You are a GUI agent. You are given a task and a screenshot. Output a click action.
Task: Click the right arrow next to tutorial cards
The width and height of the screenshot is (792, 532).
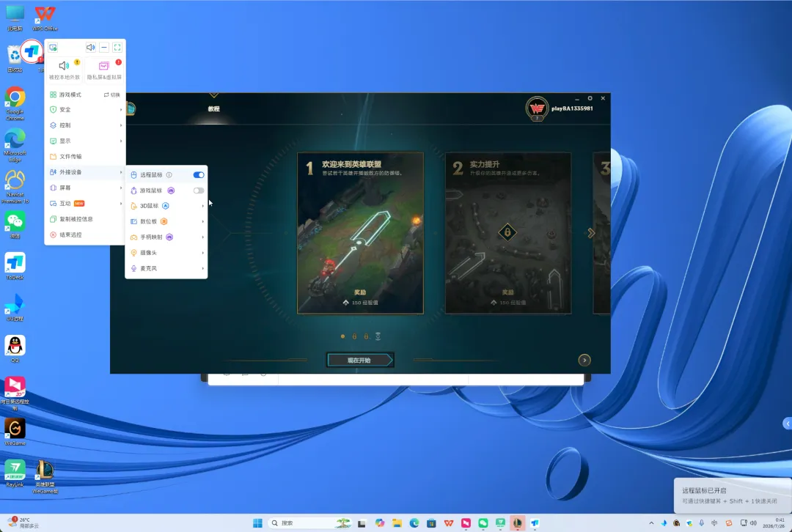tap(591, 233)
